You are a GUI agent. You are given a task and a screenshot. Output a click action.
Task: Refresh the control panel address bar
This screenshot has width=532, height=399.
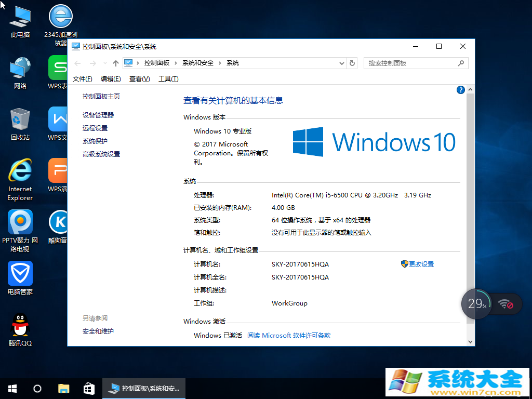tap(352, 63)
